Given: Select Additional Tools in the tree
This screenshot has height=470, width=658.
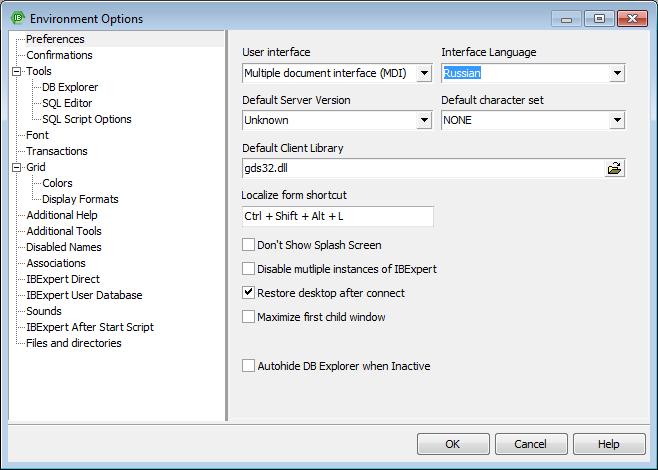Looking at the screenshot, I should (64, 231).
